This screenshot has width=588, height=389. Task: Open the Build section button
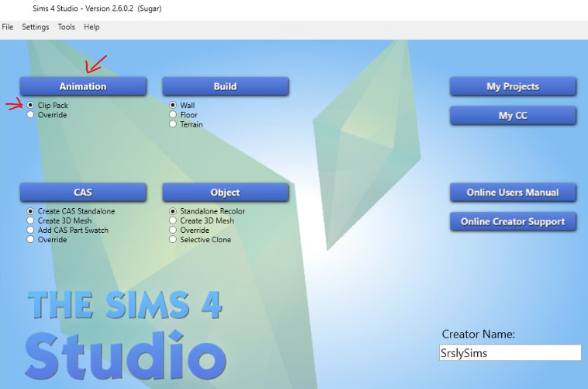click(225, 86)
